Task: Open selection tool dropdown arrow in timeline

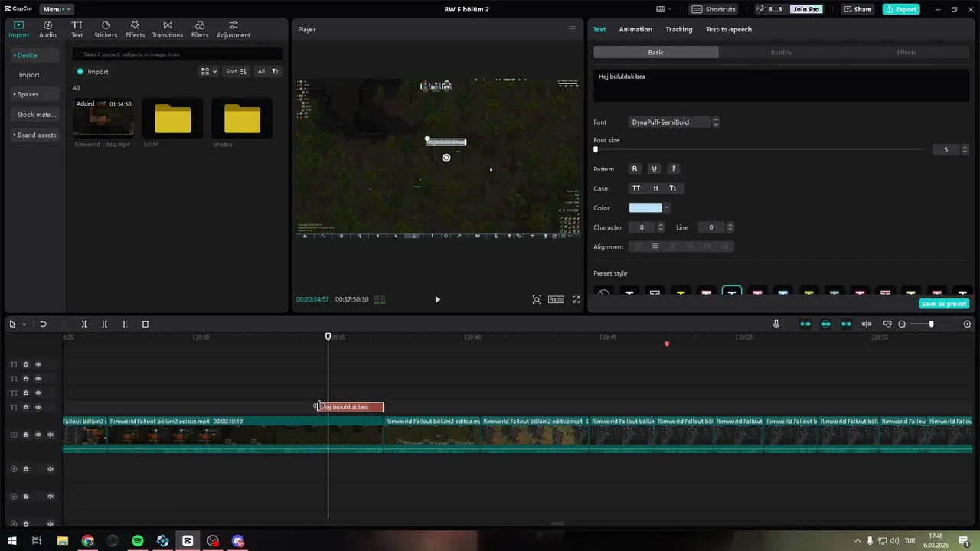Action: (x=24, y=324)
